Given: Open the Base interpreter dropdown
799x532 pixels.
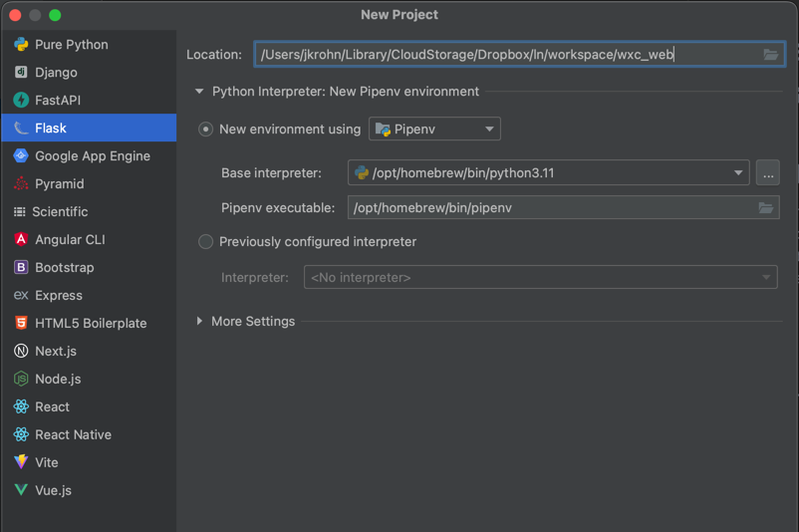Looking at the screenshot, I should (738, 173).
